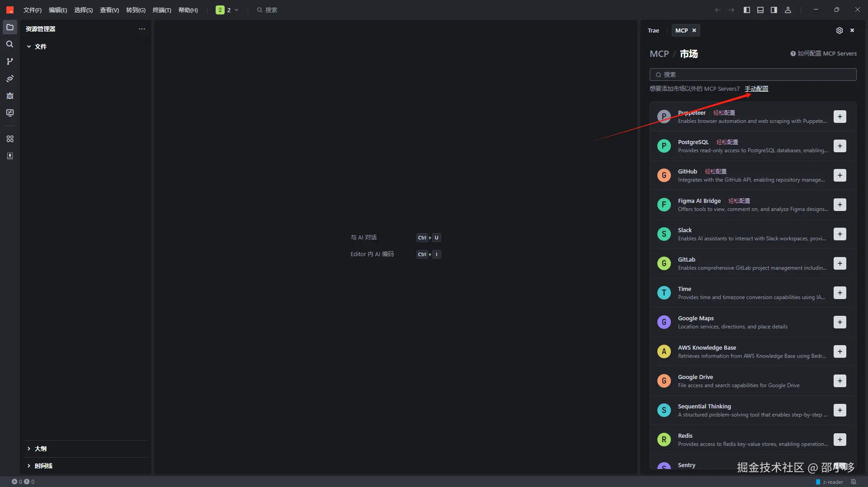Click z-reader in the status bar
Screen dimensions: 868x487
pos(830,482)
